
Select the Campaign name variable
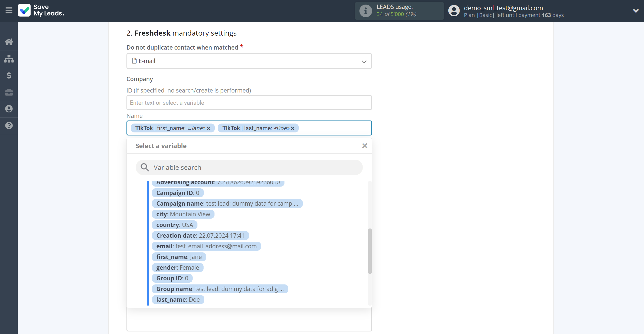point(227,204)
